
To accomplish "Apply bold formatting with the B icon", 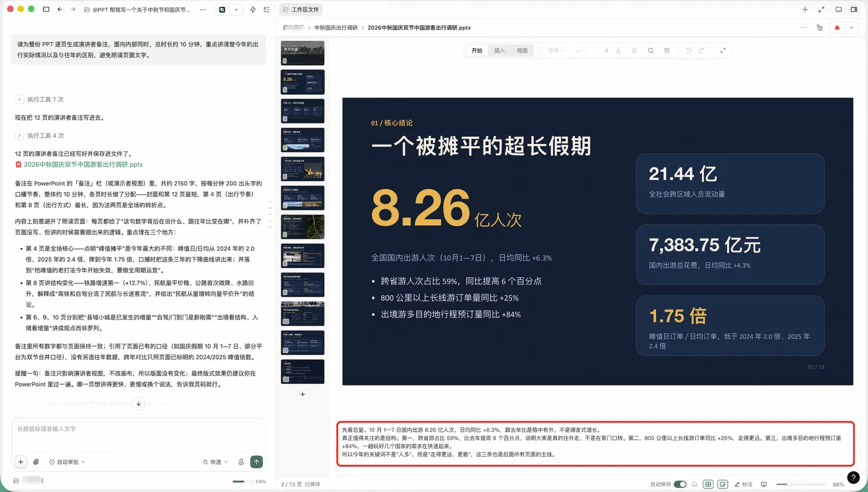I will click(x=606, y=51).
